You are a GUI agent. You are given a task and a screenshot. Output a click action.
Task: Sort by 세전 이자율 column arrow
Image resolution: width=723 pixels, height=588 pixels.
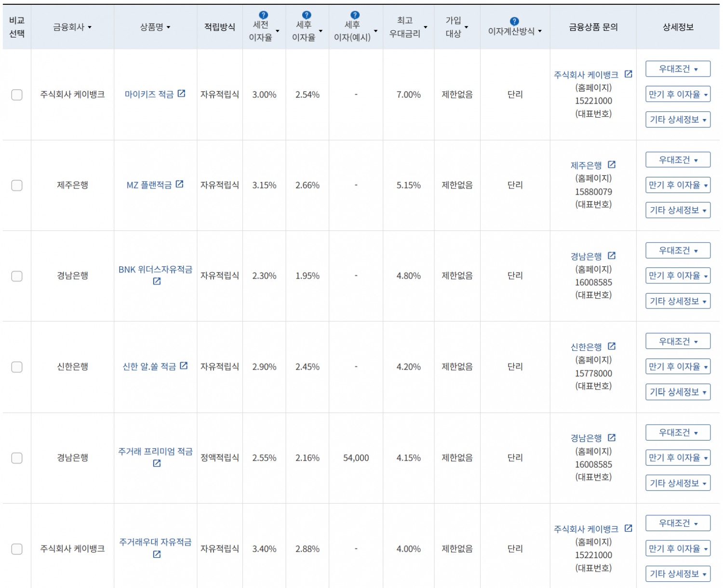(x=278, y=31)
